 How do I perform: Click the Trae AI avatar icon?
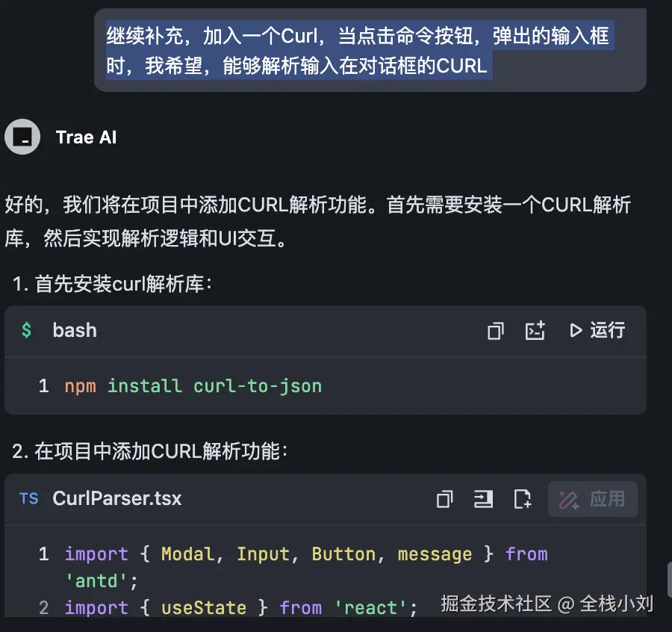[x=22, y=137]
